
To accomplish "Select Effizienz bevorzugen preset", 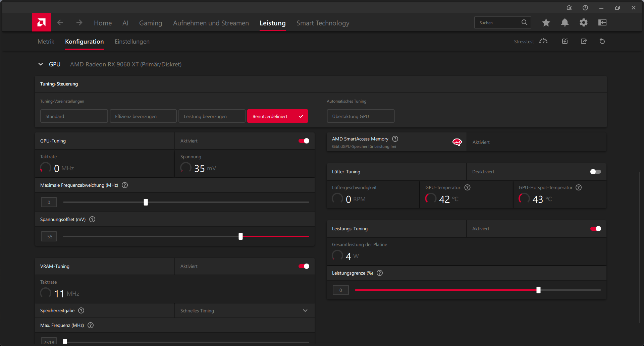I will click(143, 116).
